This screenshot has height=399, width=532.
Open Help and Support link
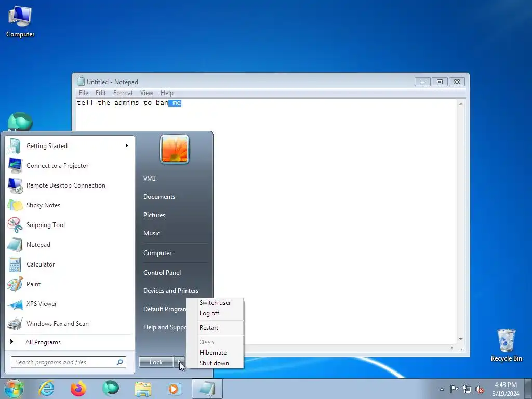click(165, 327)
